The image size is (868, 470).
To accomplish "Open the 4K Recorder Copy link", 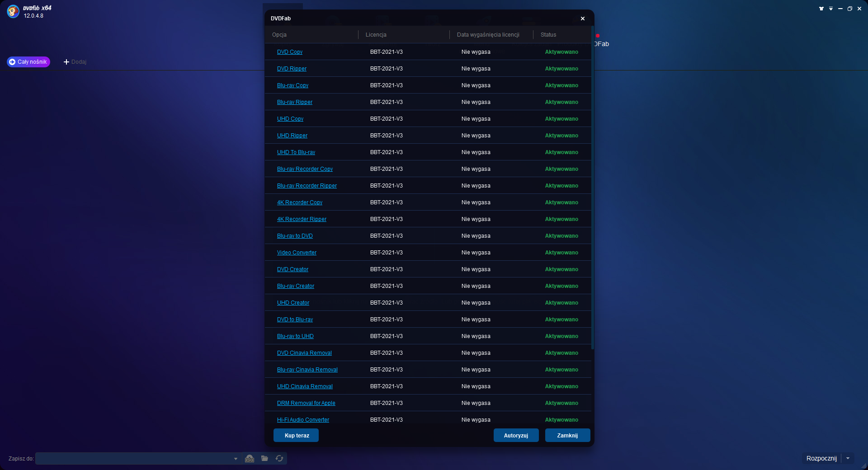I will (300, 202).
